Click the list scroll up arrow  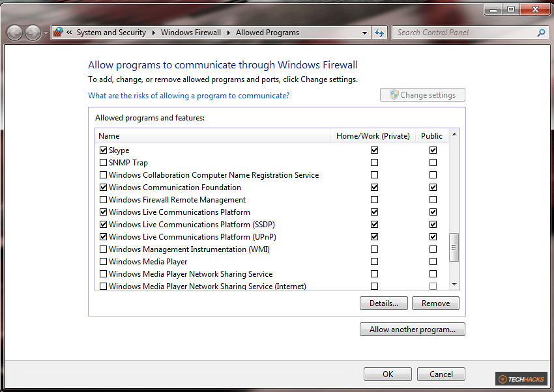click(454, 134)
